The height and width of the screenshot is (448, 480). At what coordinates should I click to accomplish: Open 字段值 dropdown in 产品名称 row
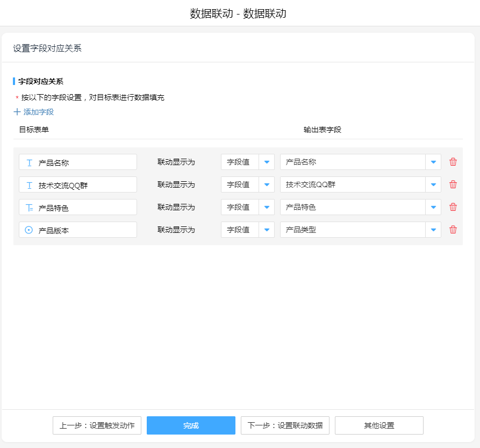coord(267,162)
